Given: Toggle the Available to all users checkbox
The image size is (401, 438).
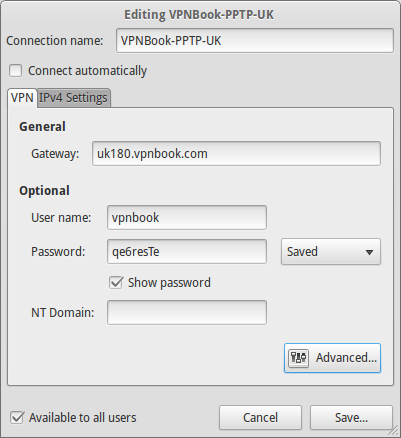Looking at the screenshot, I should 17,418.
